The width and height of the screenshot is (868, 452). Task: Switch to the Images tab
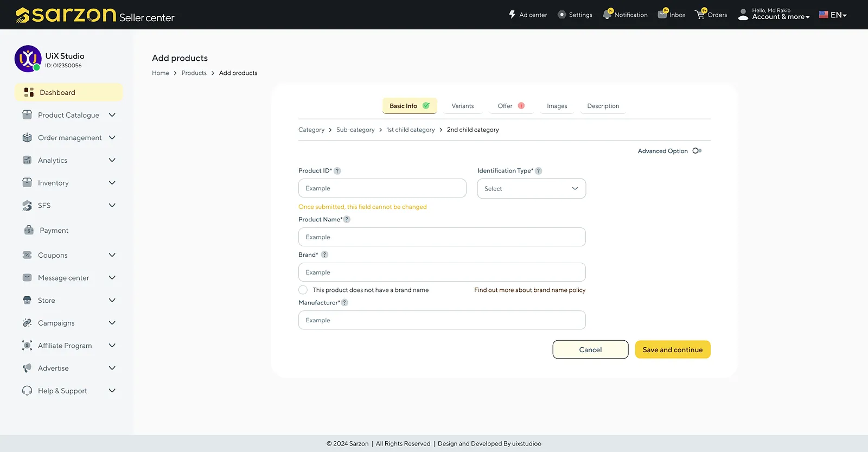(557, 106)
